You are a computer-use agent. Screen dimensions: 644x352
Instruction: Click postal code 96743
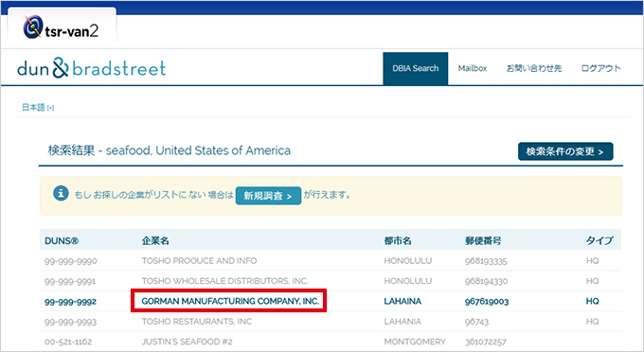[476, 322]
